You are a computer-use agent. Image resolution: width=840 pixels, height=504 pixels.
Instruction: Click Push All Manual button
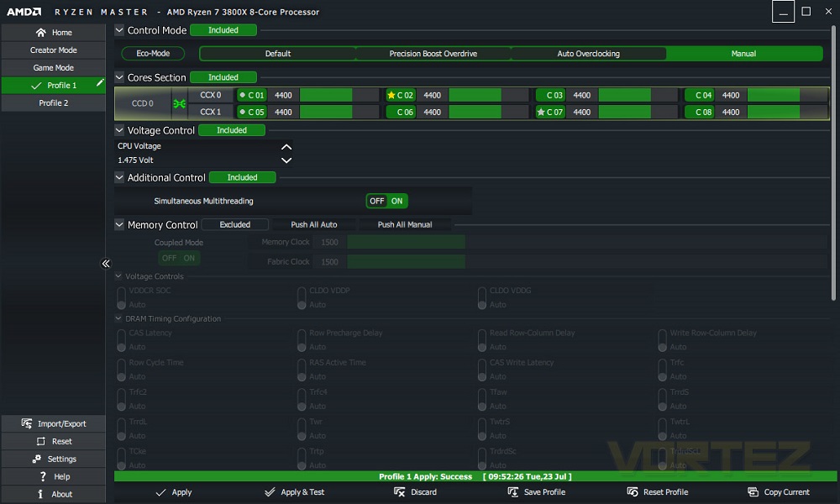pyautogui.click(x=405, y=225)
